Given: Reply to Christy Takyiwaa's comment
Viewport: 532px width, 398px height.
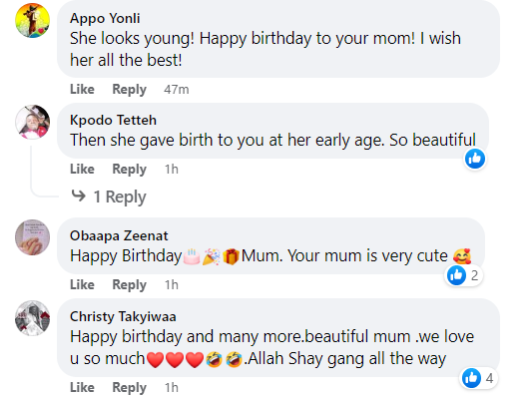Looking at the screenshot, I should point(130,387).
